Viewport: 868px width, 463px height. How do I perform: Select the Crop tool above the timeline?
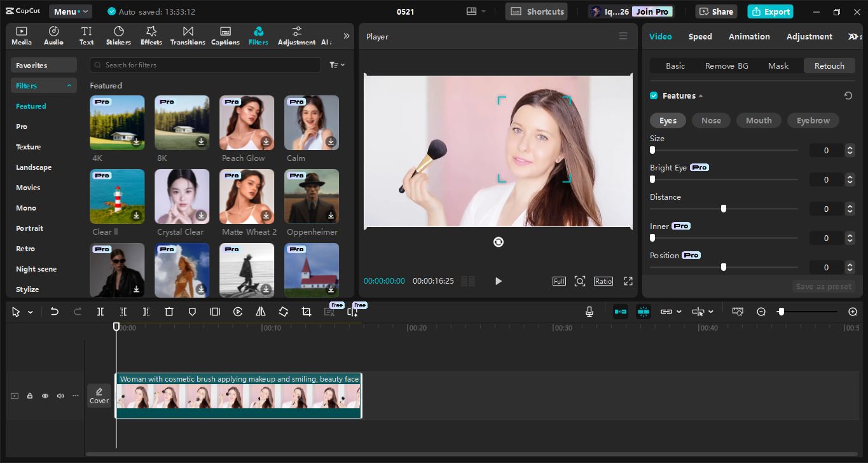(306, 312)
